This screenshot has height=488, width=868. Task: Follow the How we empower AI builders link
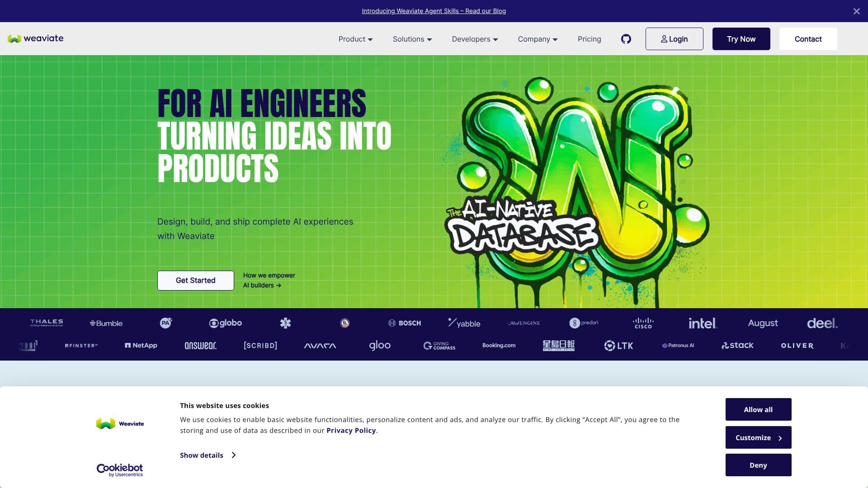pos(269,280)
